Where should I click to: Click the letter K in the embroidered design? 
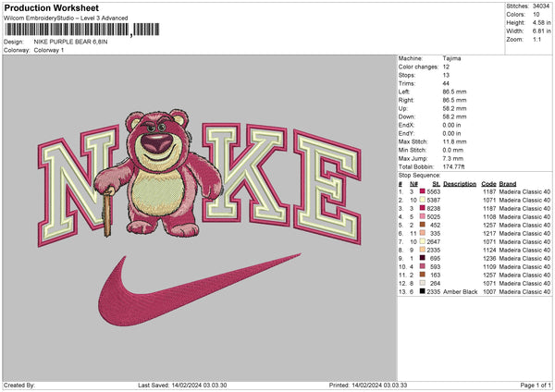click(x=245, y=174)
